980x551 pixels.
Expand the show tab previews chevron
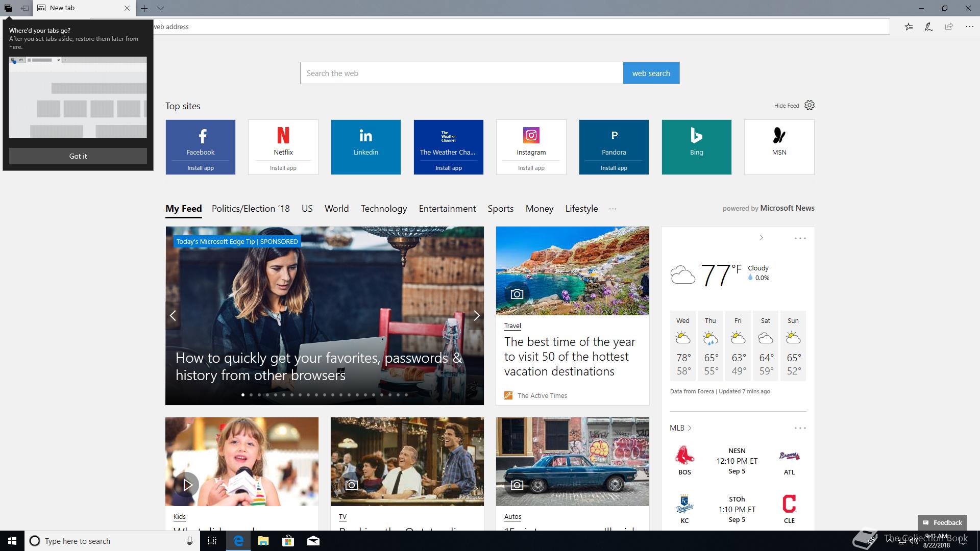coord(160,8)
